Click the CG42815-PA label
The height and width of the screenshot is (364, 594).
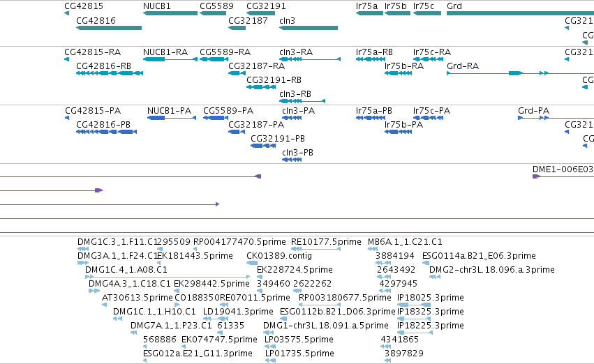[x=93, y=110]
